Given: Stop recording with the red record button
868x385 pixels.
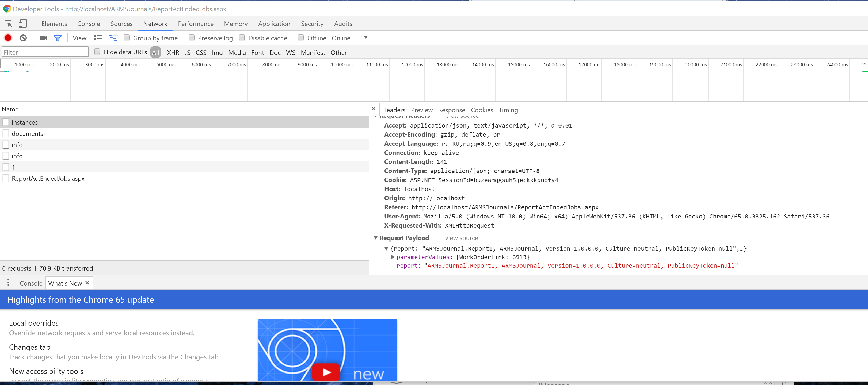Looking at the screenshot, I should [x=8, y=38].
